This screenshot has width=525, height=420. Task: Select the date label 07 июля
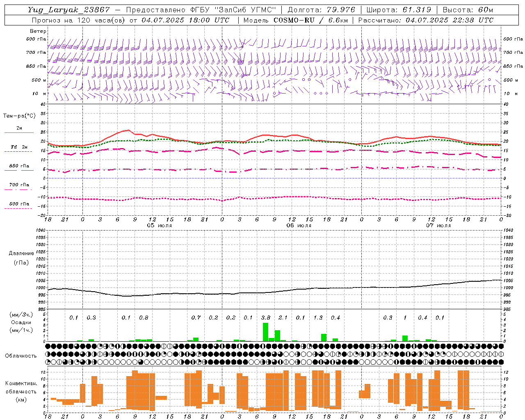[x=438, y=226]
